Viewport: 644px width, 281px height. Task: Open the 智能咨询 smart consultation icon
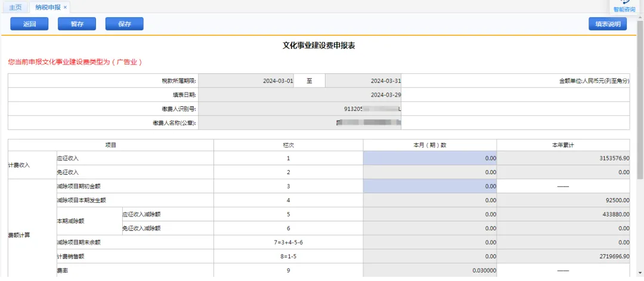tap(624, 6)
